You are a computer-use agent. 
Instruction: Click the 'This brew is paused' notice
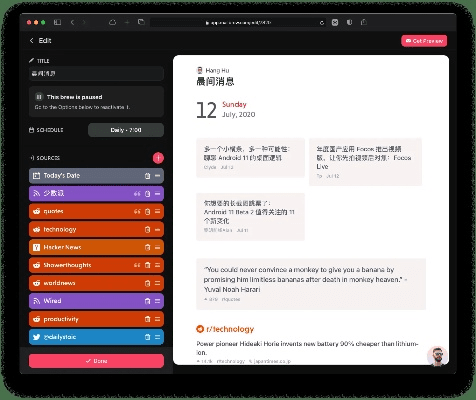click(x=96, y=102)
